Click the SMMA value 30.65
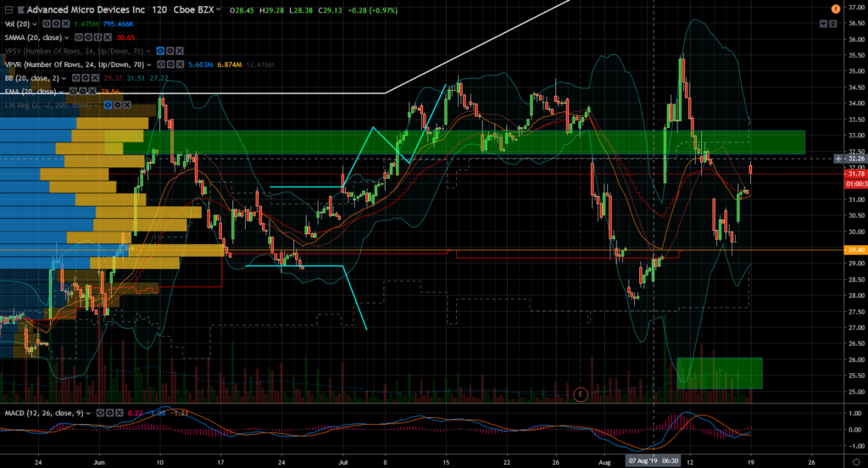The height and width of the screenshot is (468, 868). coord(125,37)
